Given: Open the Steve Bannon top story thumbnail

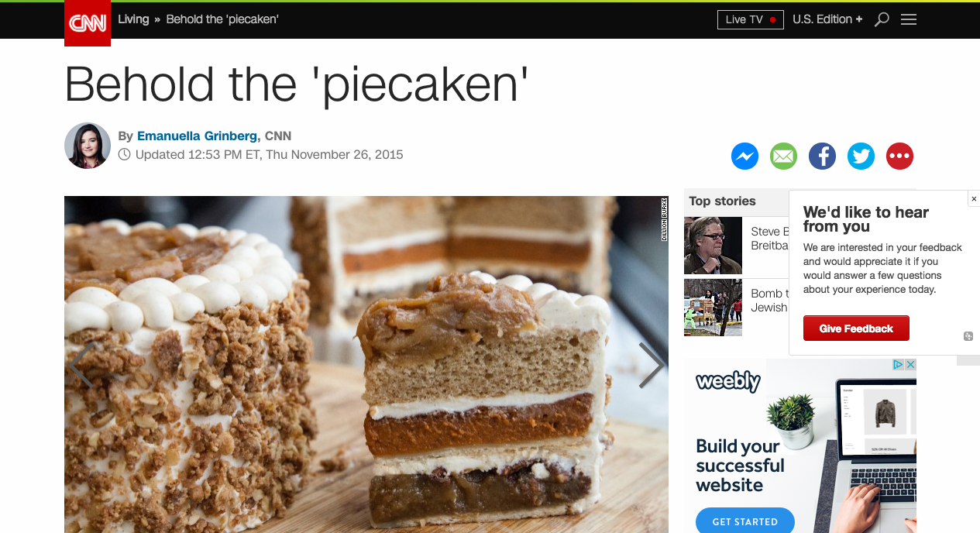Looking at the screenshot, I should pos(713,246).
